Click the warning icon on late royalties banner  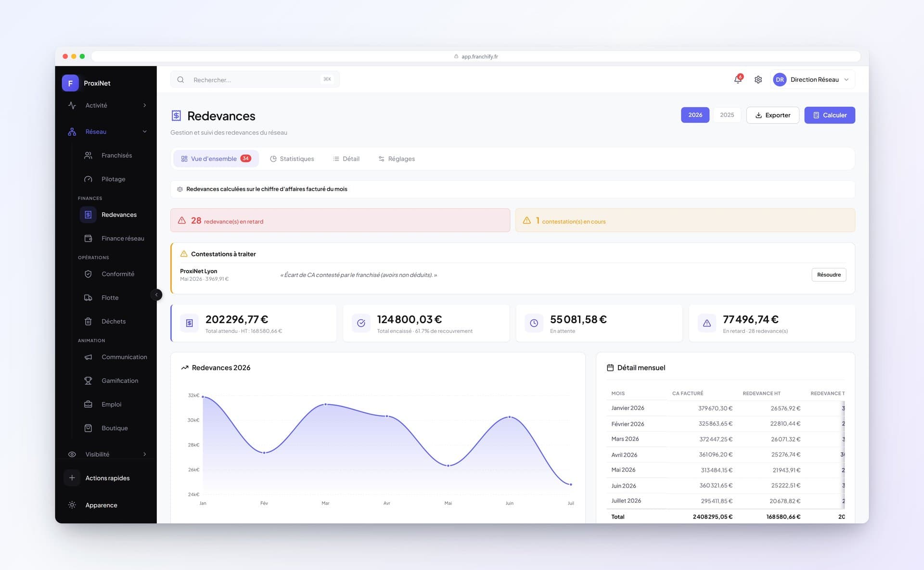click(x=182, y=220)
